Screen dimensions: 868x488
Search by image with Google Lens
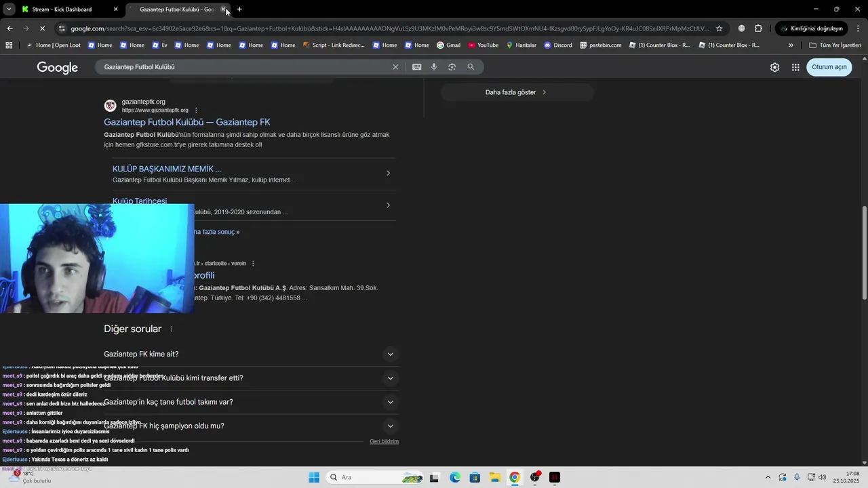(452, 67)
